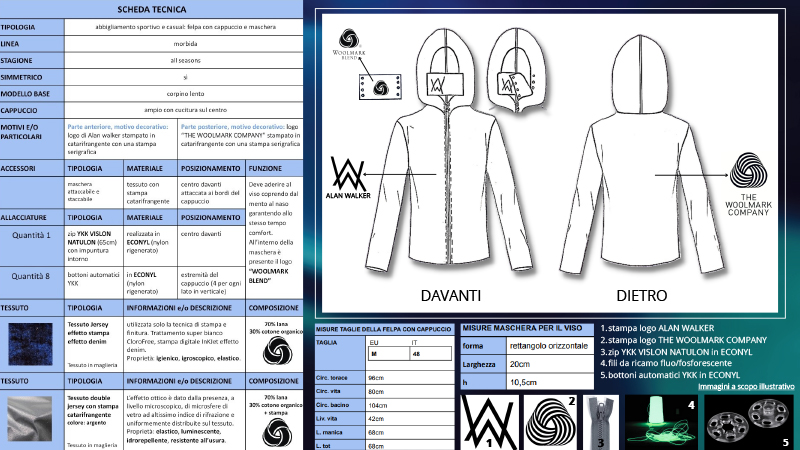Click the 'Quantità 1' row label
Screen dimensions: 800x450
tap(31, 235)
